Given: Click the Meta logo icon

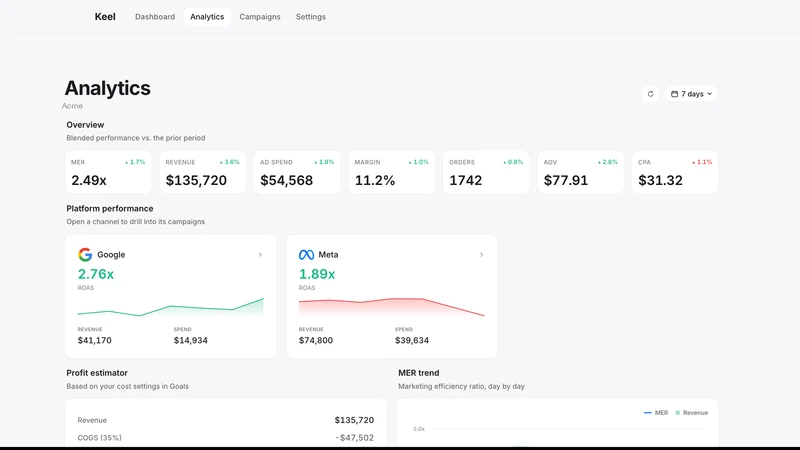Looking at the screenshot, I should coord(306,254).
